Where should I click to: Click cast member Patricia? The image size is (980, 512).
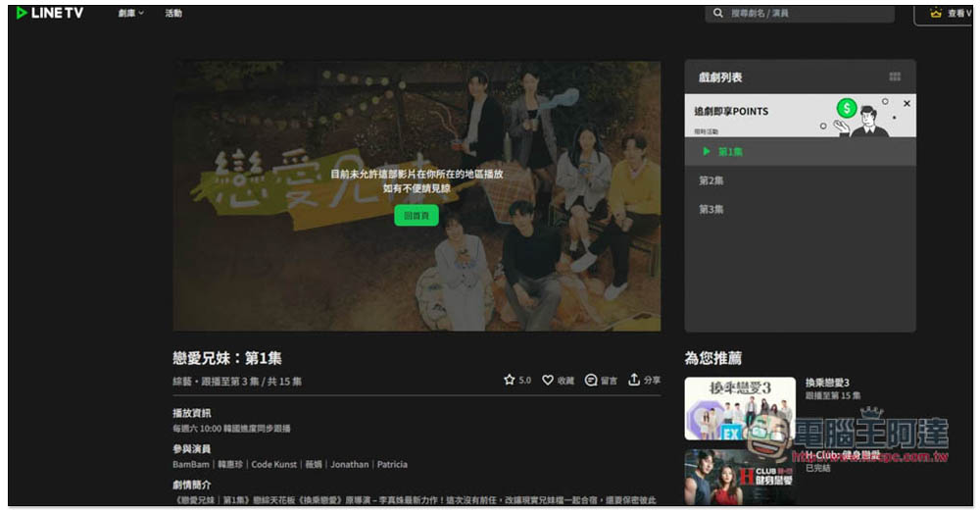(x=392, y=465)
